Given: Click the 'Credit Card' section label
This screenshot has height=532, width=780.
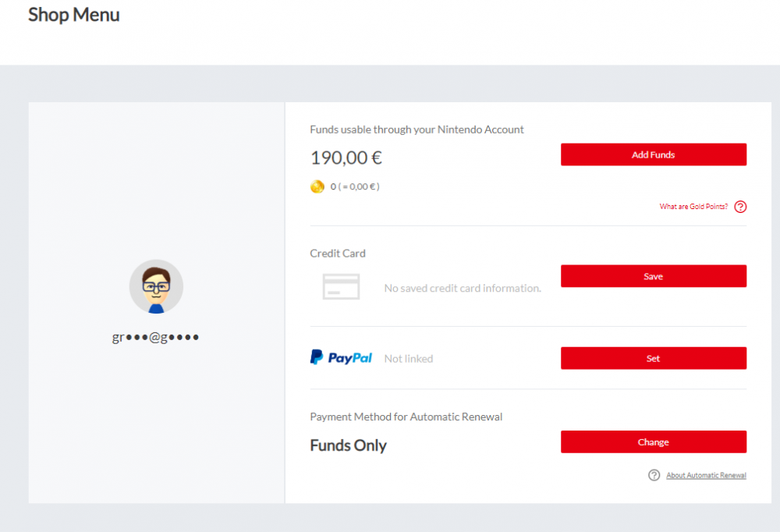Looking at the screenshot, I should 338,254.
